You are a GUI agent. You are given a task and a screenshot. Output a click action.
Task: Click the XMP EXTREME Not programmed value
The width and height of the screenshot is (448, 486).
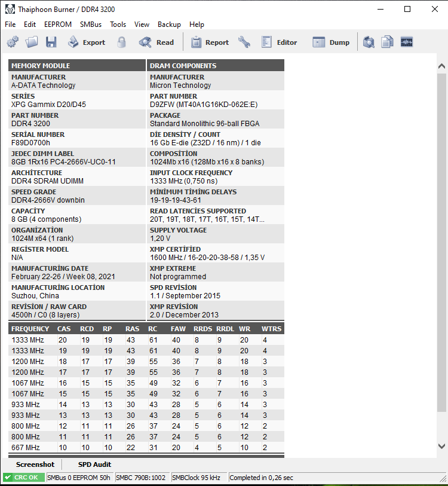click(178, 276)
